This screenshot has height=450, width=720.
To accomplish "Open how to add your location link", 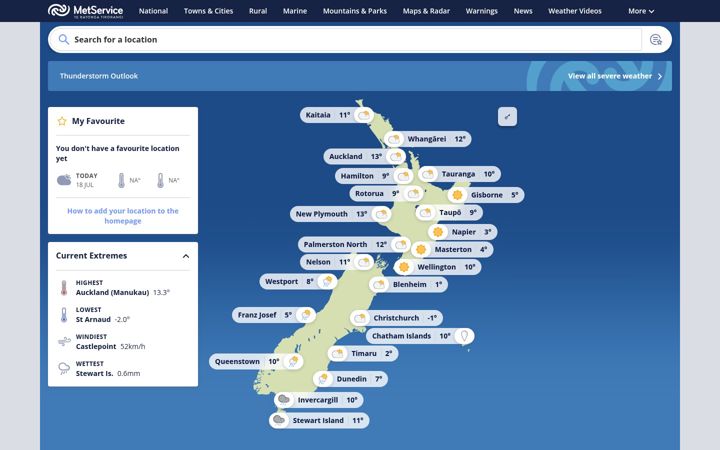I will pyautogui.click(x=123, y=216).
